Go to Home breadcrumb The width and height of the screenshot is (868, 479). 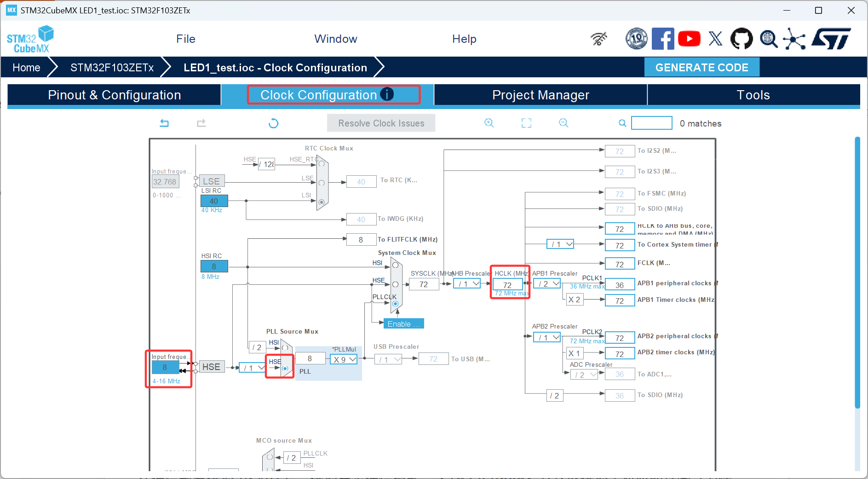tap(27, 68)
